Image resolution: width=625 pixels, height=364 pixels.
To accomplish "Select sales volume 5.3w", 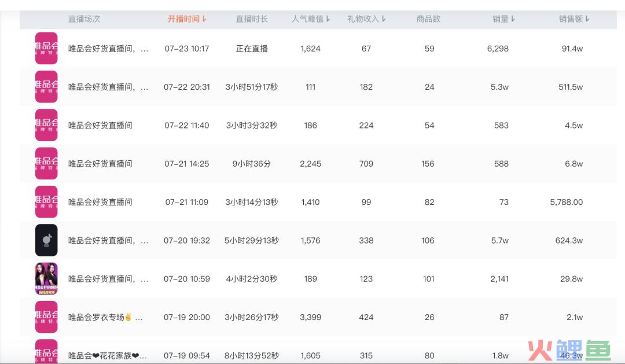I will coord(500,87).
